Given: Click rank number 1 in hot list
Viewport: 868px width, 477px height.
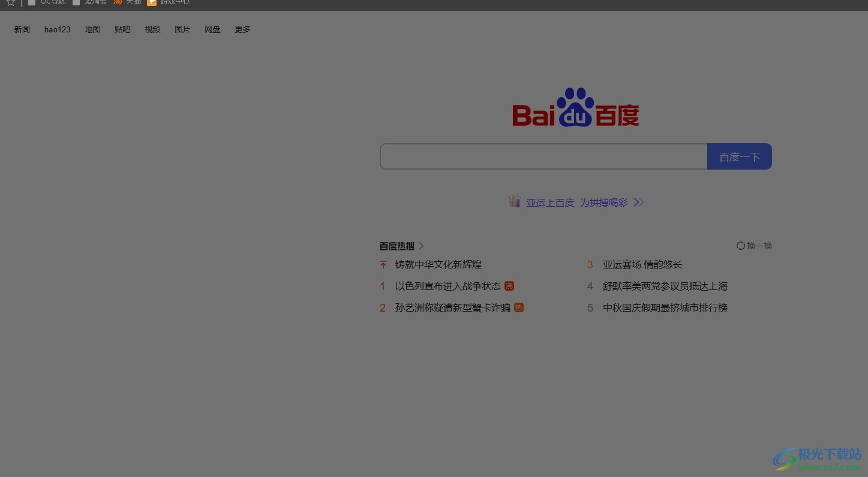Looking at the screenshot, I should point(383,286).
